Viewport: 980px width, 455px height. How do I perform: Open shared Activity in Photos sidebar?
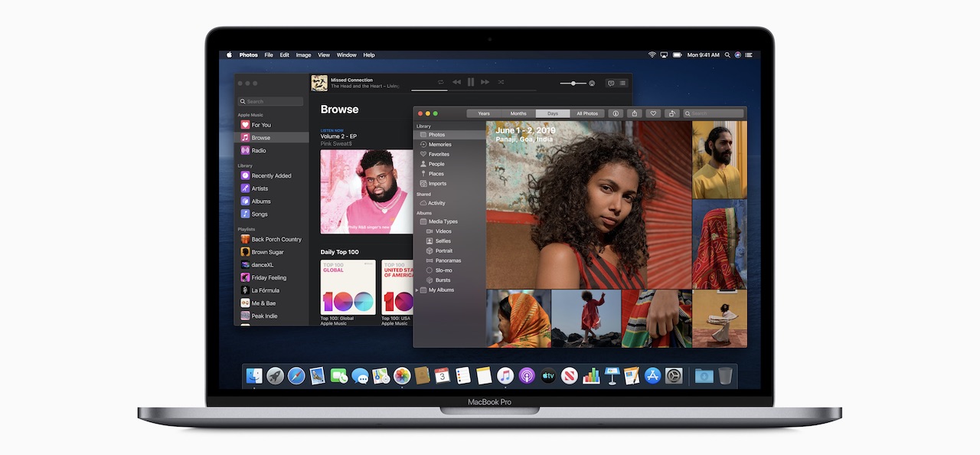pos(449,203)
